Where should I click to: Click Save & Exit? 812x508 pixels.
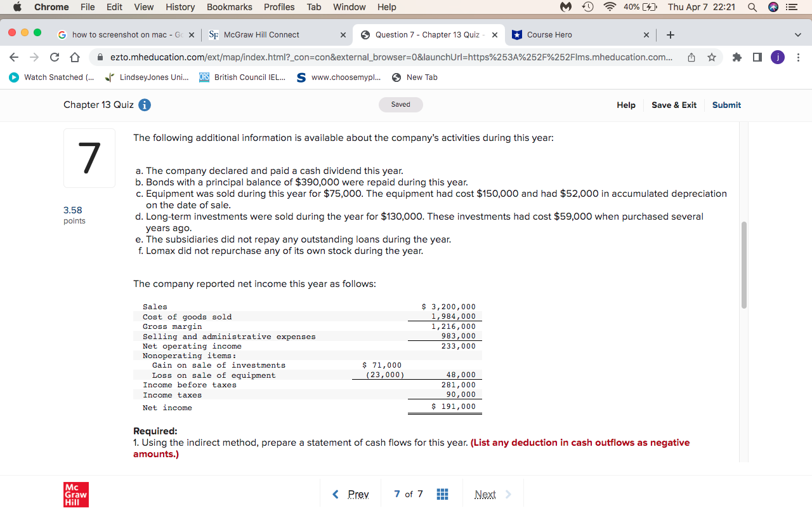(674, 105)
